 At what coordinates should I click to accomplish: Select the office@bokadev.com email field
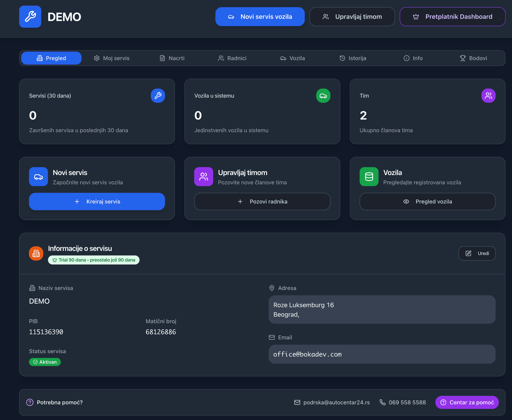tap(382, 354)
